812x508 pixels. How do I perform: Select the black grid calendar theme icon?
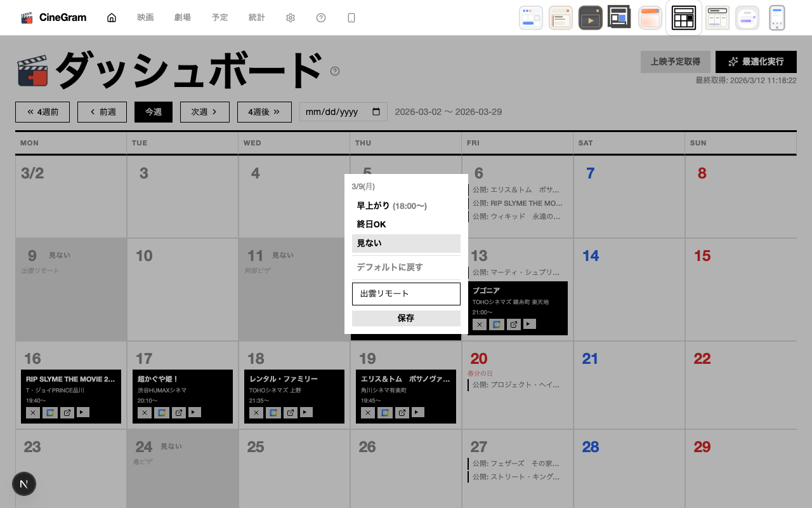coord(684,18)
